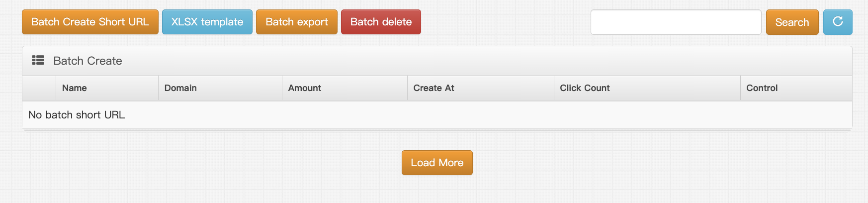Click the list icon beside Batch Create

(38, 60)
